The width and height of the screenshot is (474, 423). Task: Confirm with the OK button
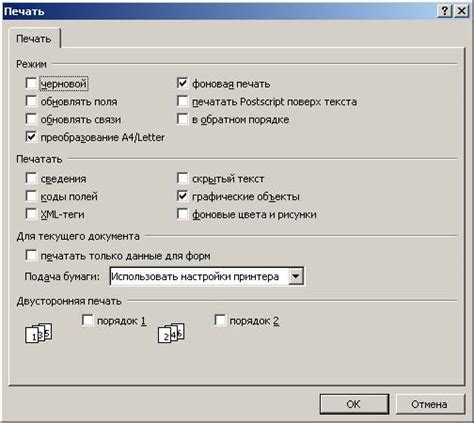pyautogui.click(x=354, y=404)
